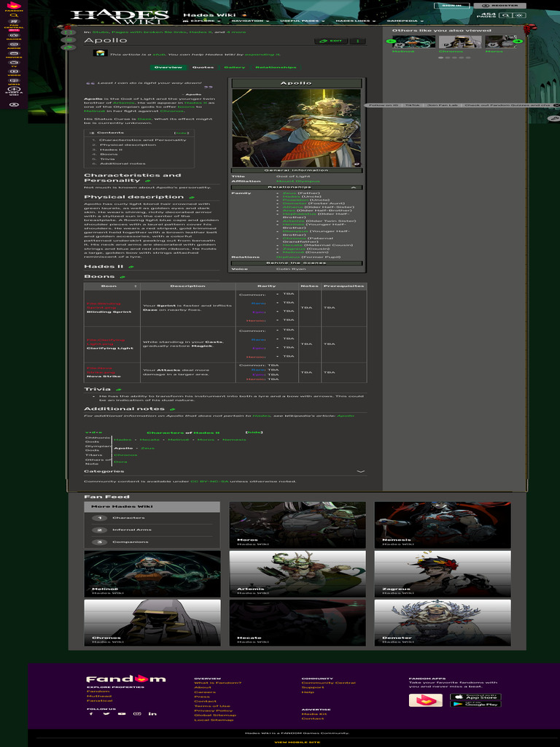Click the Edit button for the article
This screenshot has width=560, height=747.
click(x=332, y=41)
